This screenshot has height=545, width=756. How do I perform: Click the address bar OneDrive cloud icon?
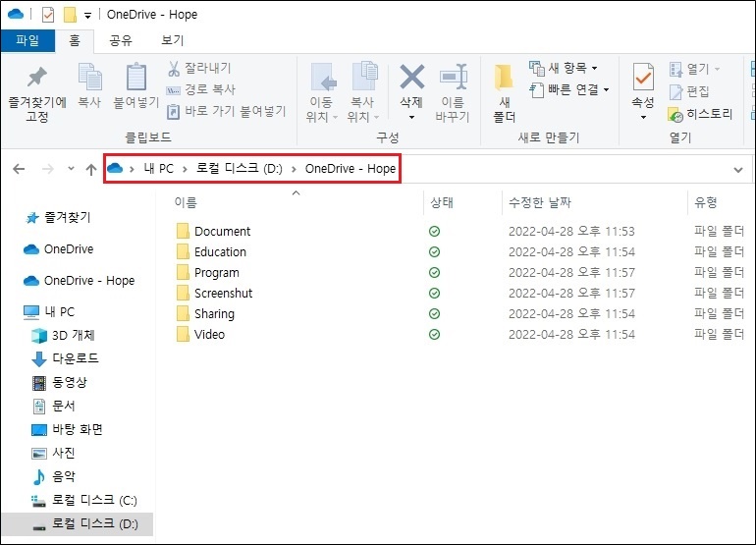(x=115, y=168)
